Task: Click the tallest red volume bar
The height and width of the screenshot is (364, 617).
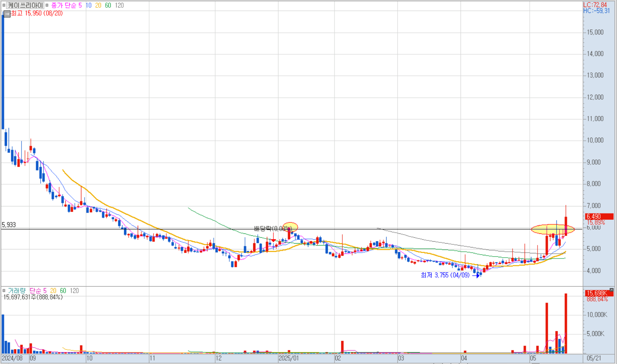Action: [x=566, y=323]
